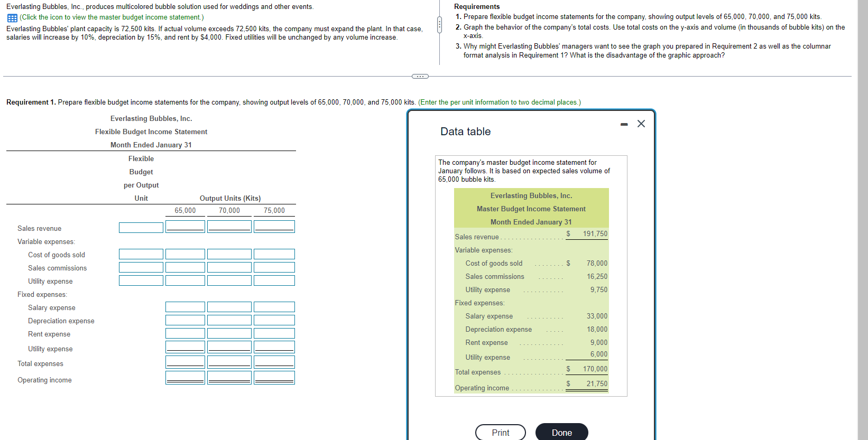Select fixed Utility expense 65,000 kits field

tap(185, 347)
